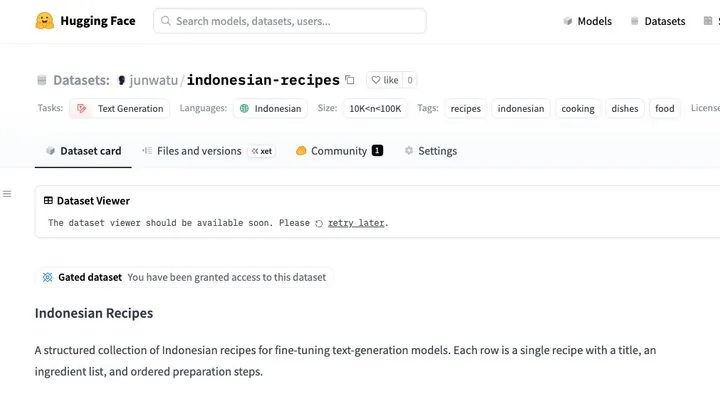Click the retry later link
The height and width of the screenshot is (404, 720).
point(356,223)
